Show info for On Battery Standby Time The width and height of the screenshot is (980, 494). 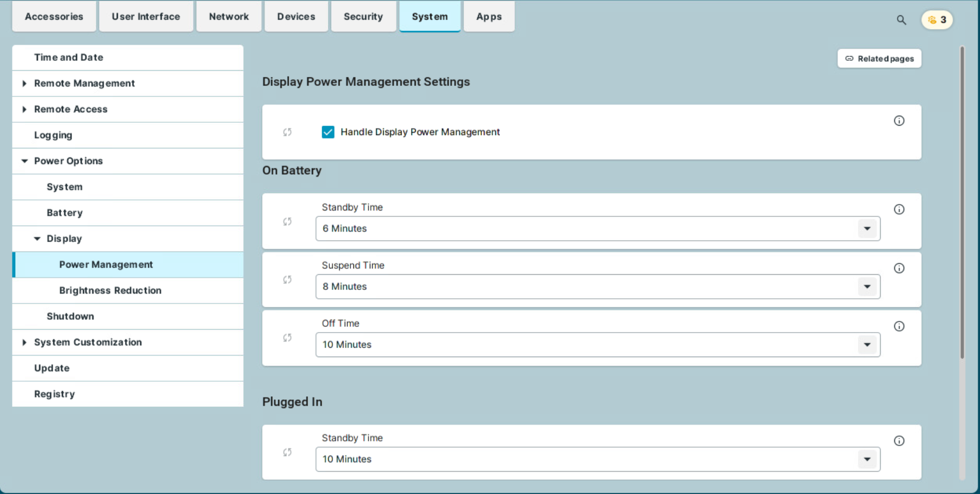tap(899, 209)
